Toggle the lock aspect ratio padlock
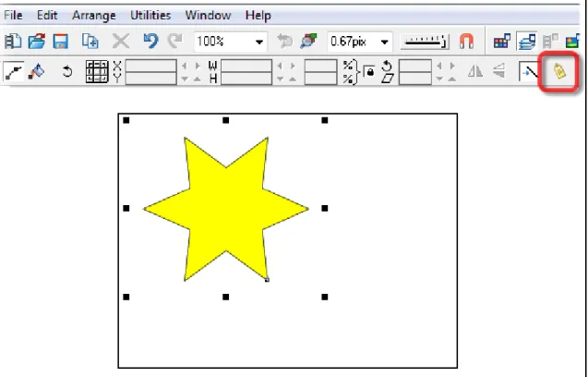 369,71
